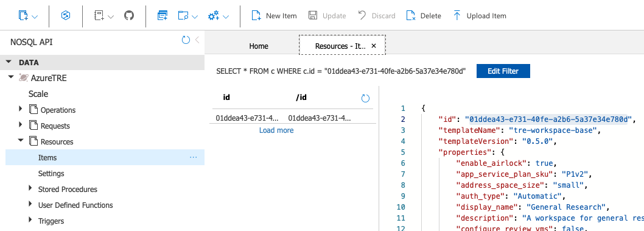Click the Open Query folder icon
Viewport: 644px width, 231px height.
[x=183, y=16]
